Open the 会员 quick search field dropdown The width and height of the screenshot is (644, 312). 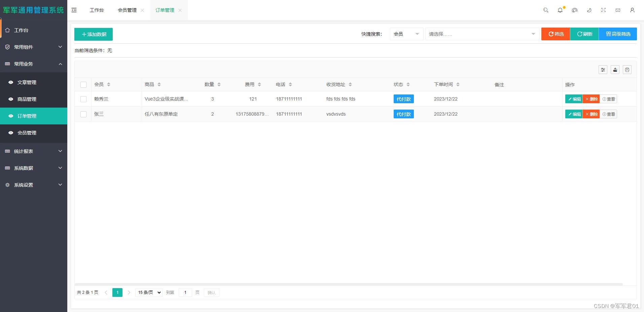(x=406, y=34)
